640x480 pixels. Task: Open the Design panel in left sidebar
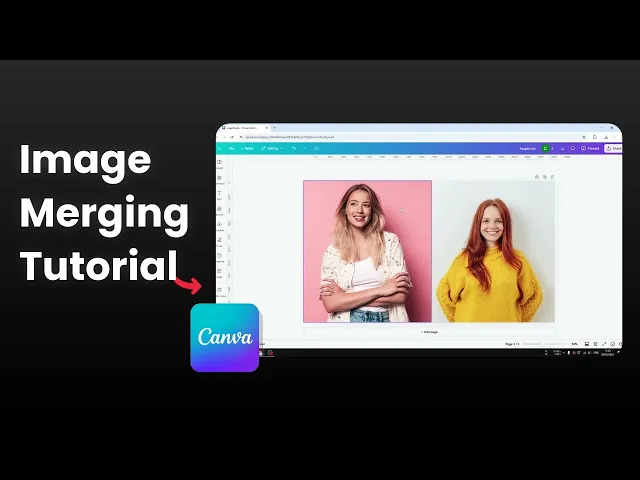220,164
